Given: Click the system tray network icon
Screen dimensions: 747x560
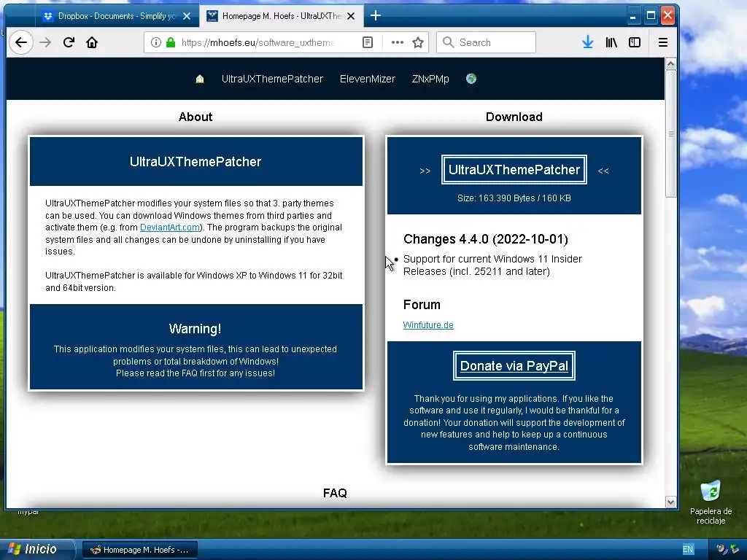Looking at the screenshot, I should (735, 550).
